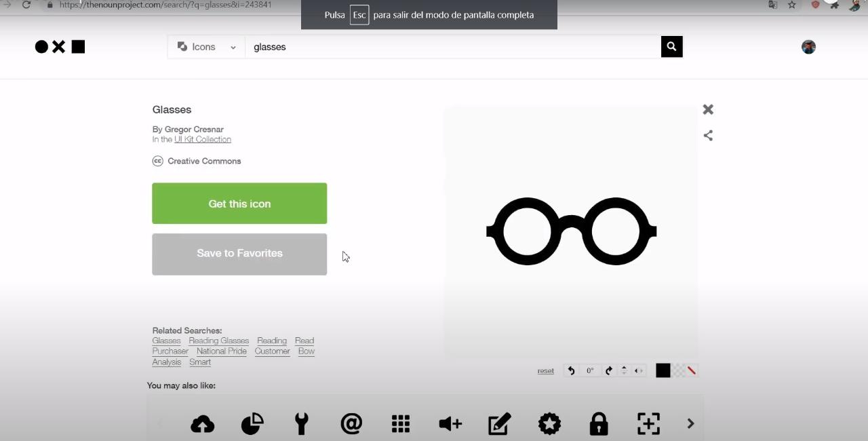Click the glasses search input field

pyautogui.click(x=453, y=47)
